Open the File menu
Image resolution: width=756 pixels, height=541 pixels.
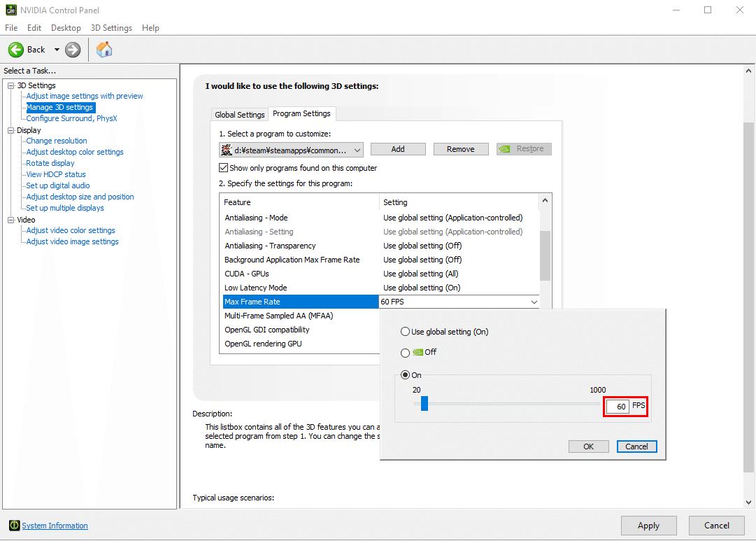tap(11, 28)
